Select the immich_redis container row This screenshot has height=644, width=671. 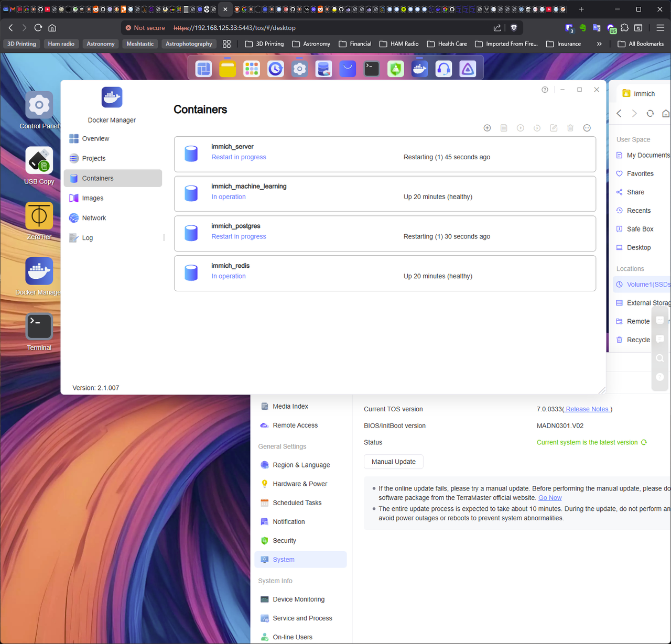coord(385,274)
